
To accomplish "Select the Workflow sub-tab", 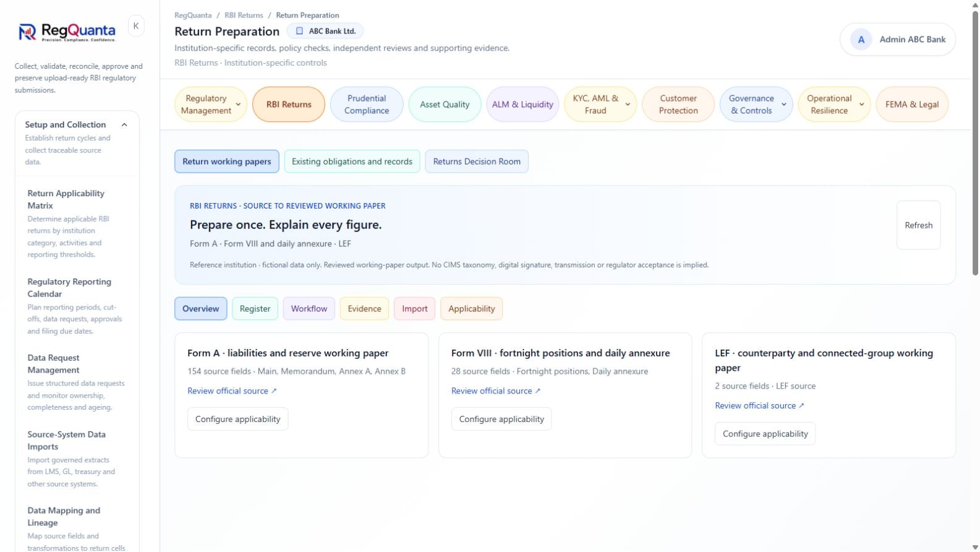I will tap(309, 309).
